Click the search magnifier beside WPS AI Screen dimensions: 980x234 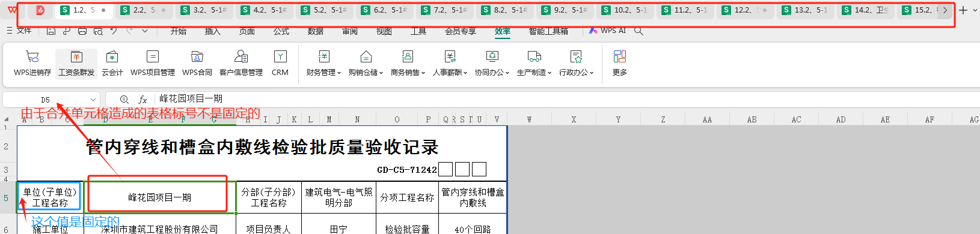[x=639, y=31]
